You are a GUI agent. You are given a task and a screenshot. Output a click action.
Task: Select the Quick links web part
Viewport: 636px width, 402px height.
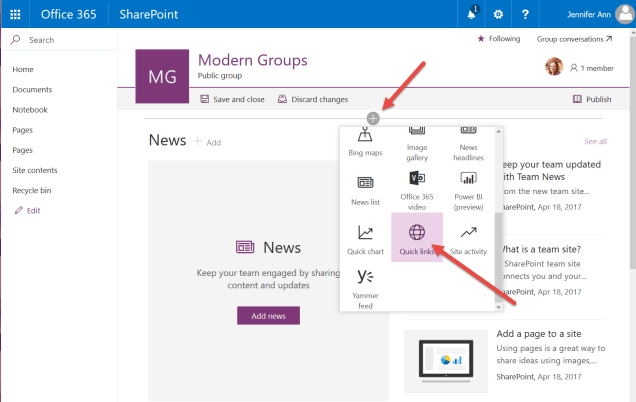[417, 238]
